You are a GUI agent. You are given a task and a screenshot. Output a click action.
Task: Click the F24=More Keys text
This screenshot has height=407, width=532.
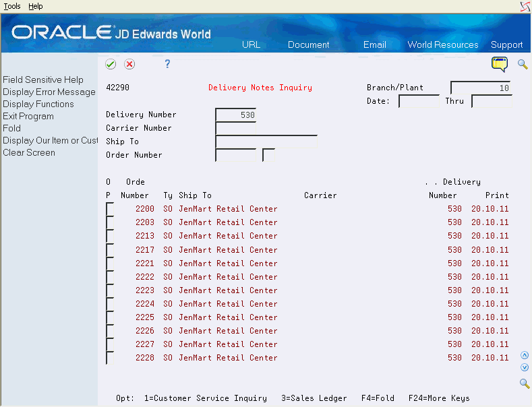coord(439,398)
